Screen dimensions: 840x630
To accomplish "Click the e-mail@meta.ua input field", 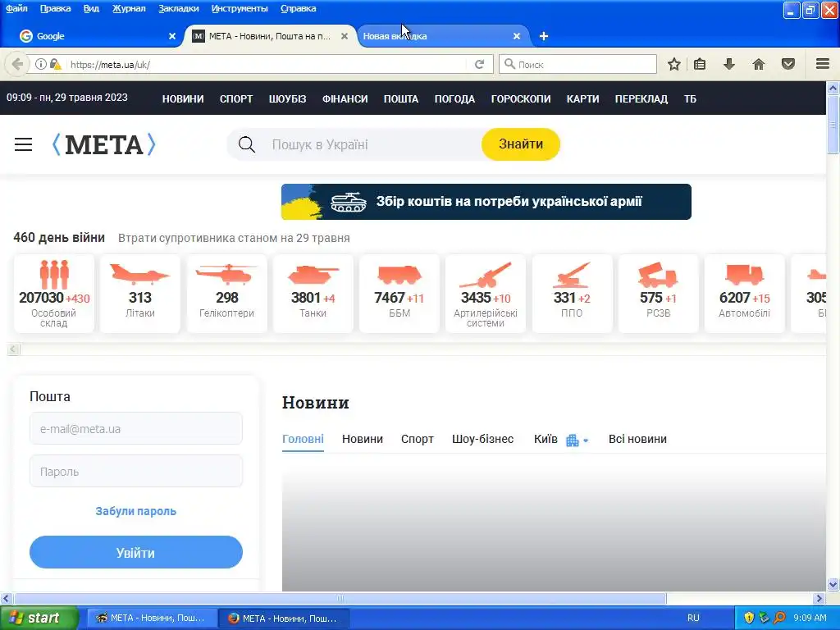I will (x=136, y=428).
